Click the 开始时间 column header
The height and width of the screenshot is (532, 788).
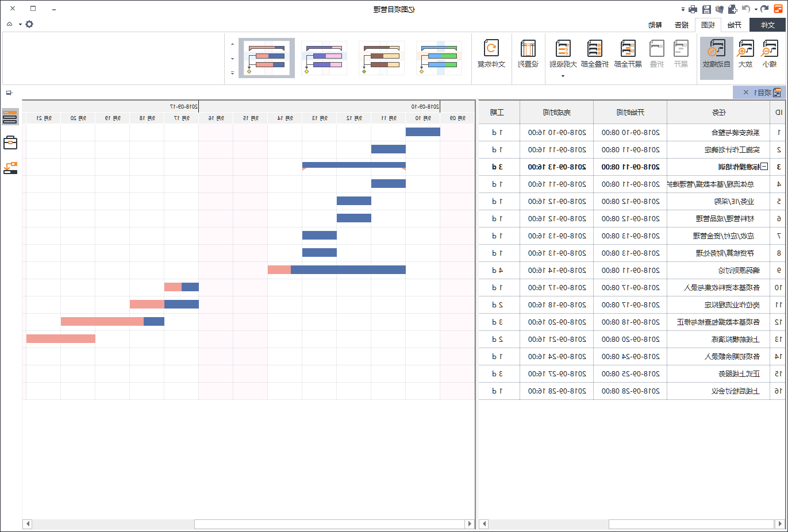[x=631, y=113]
